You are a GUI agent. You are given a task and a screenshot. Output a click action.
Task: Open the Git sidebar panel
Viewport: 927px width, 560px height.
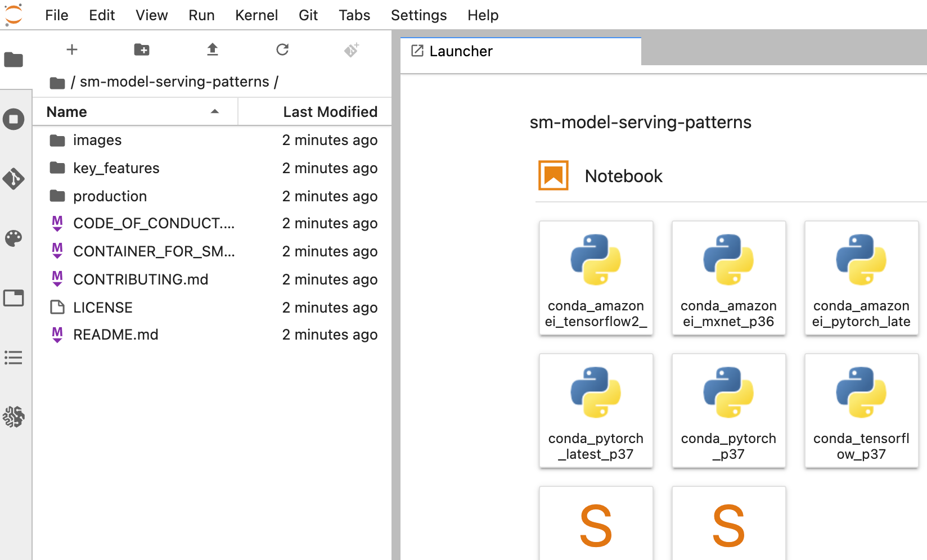pos(13,179)
